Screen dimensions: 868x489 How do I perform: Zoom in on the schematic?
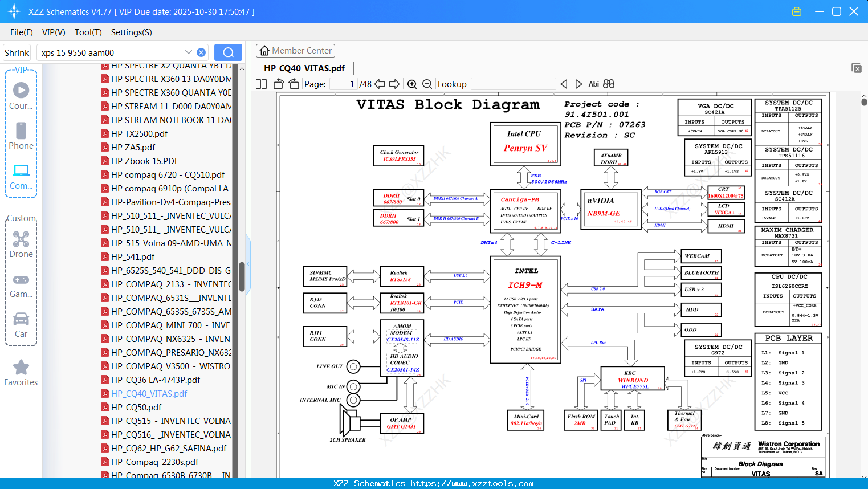[412, 84]
